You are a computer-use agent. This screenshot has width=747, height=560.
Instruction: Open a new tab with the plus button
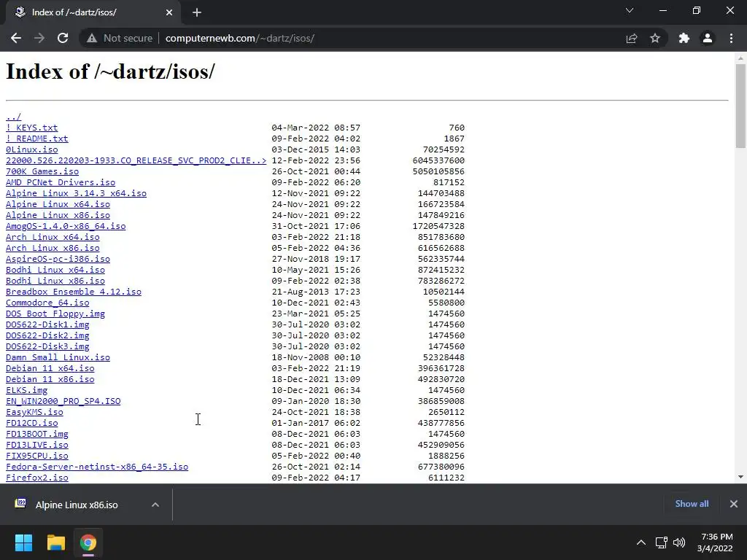click(x=197, y=12)
